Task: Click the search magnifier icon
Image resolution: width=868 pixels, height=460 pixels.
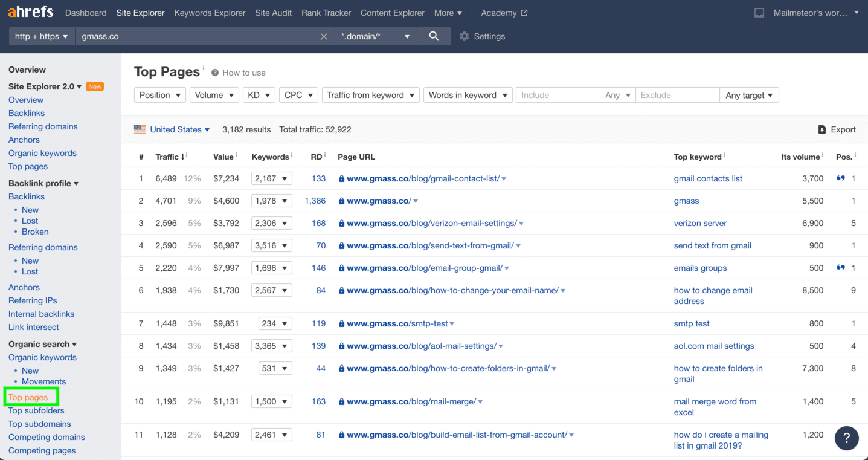Action: [434, 36]
